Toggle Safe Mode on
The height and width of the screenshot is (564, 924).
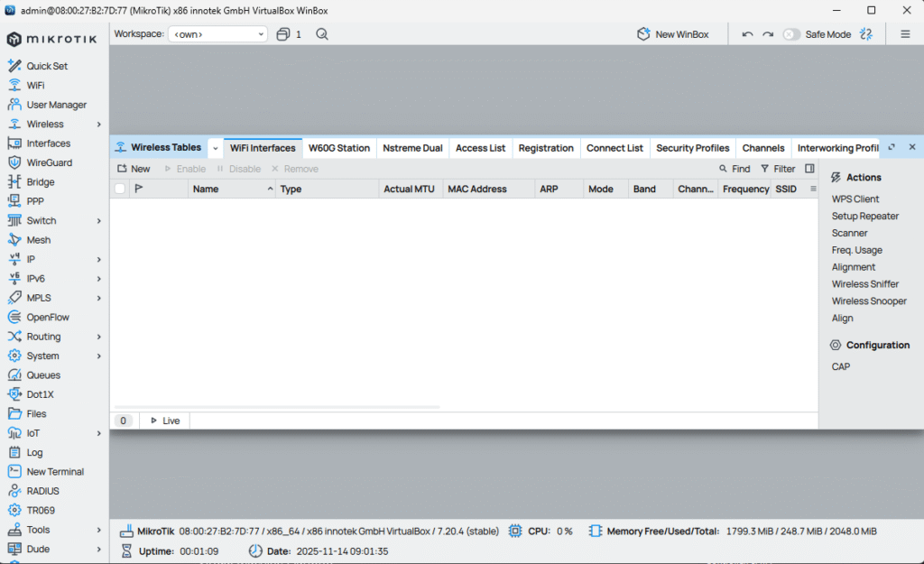pos(790,33)
